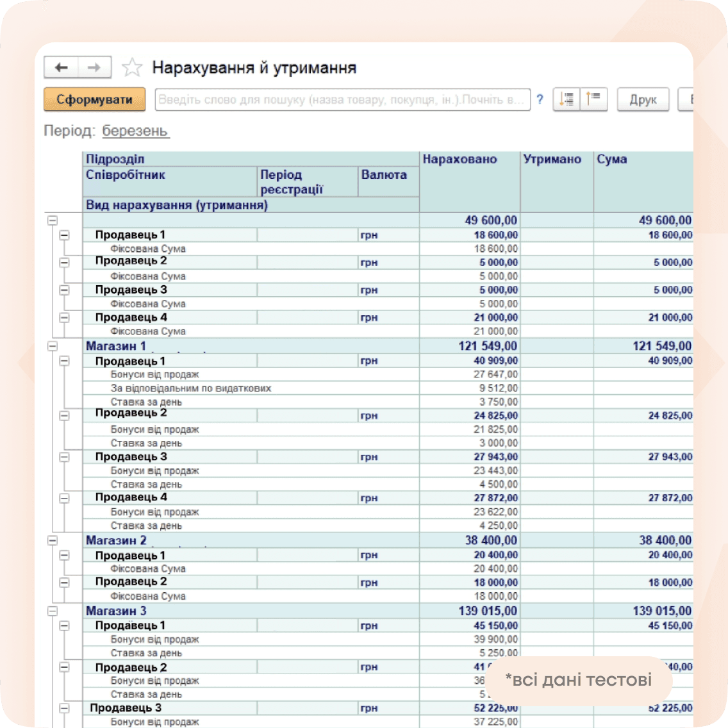Collapse Продавець 4 in the 27 872,00 row
The image size is (728, 728).
tap(65, 498)
